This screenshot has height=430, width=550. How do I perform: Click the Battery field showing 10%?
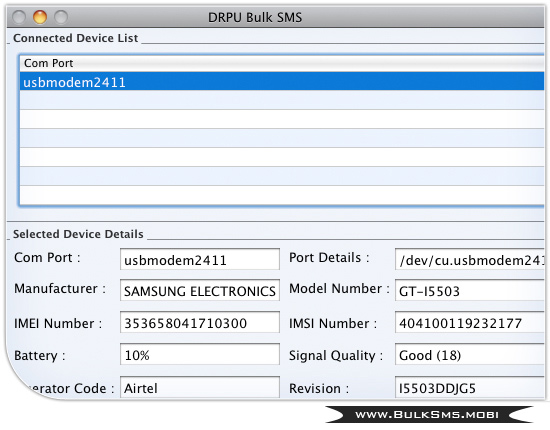tap(200, 354)
